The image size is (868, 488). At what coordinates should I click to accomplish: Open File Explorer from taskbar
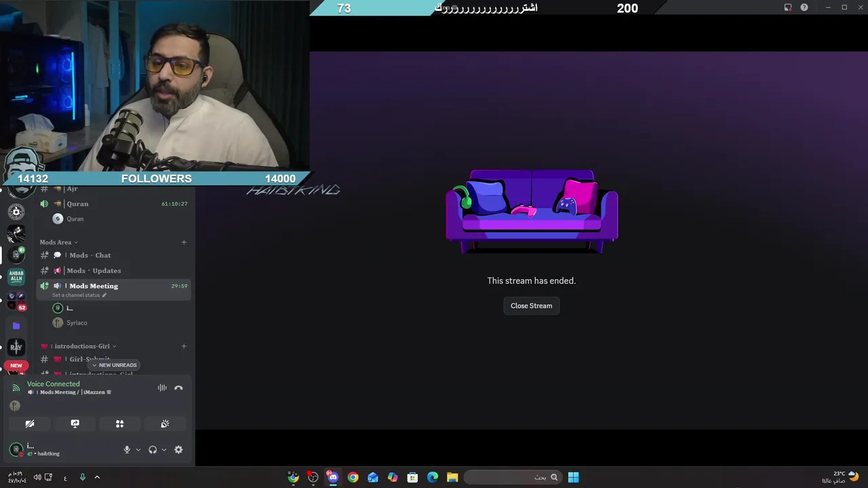pyautogui.click(x=452, y=477)
